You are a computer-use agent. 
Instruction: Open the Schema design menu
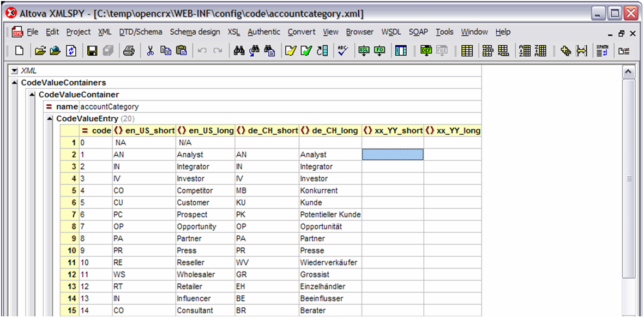[195, 32]
